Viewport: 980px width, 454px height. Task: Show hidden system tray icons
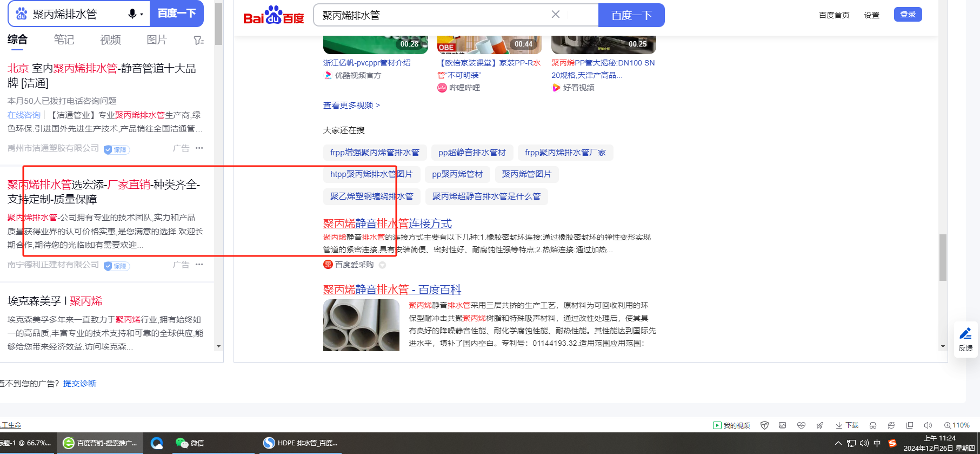(838, 443)
